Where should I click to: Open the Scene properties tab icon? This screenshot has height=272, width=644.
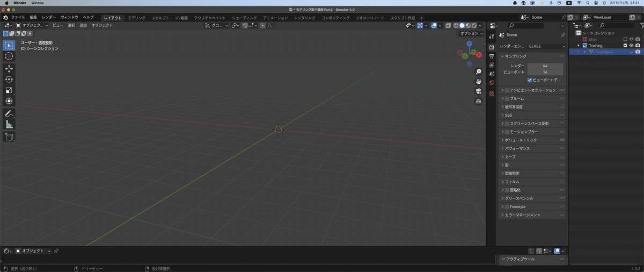492,74
